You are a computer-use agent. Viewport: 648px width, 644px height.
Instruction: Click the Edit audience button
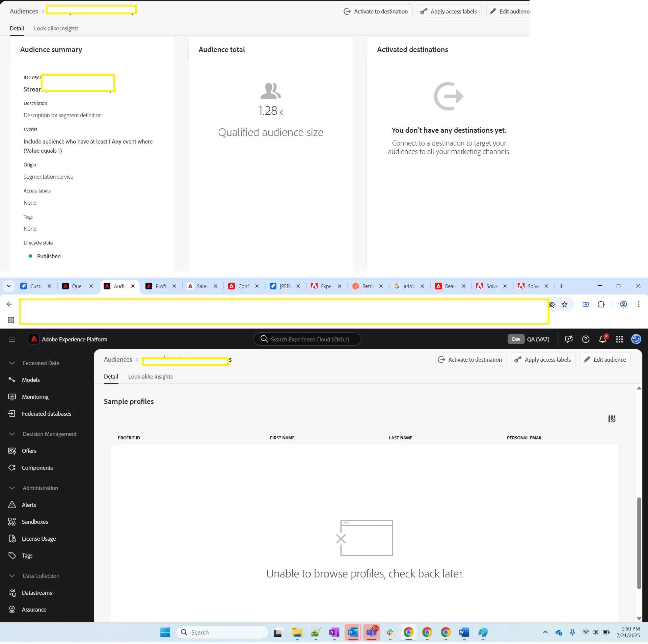(x=605, y=360)
